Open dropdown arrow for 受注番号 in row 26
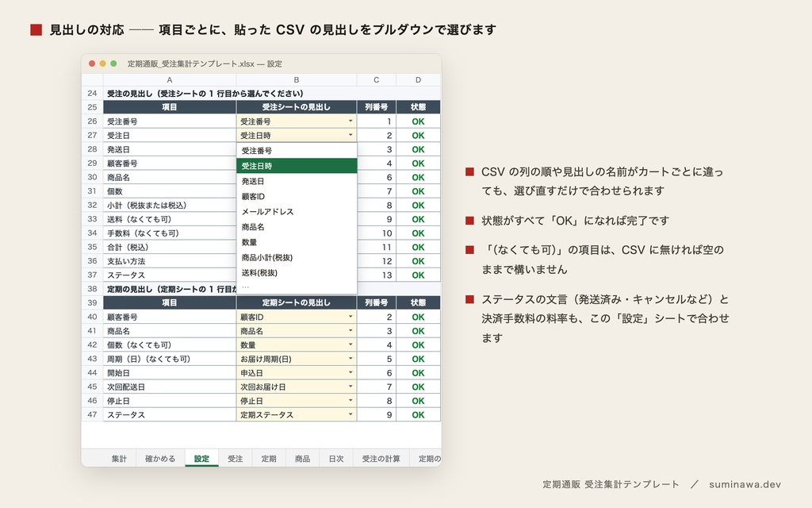Image resolution: width=812 pixels, height=508 pixels. tap(350, 121)
